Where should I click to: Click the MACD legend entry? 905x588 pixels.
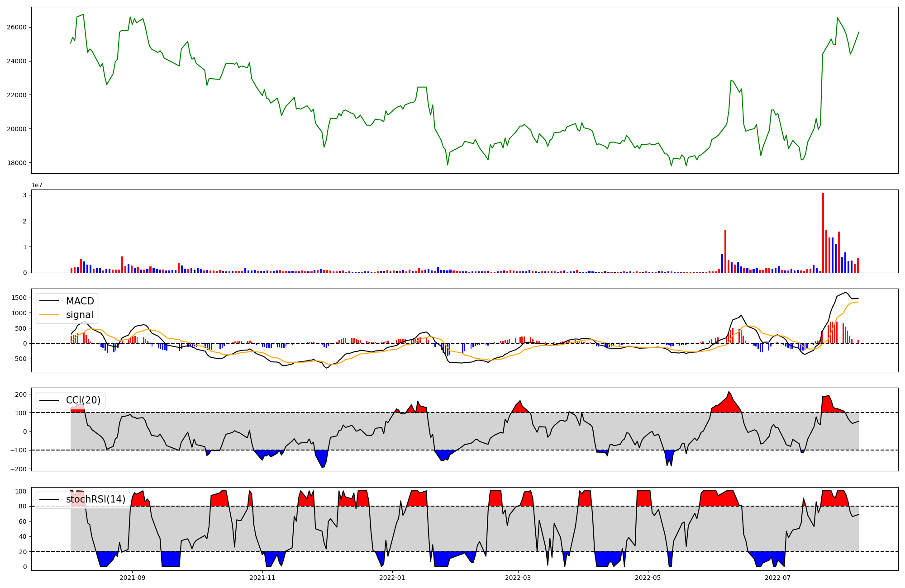(x=80, y=301)
